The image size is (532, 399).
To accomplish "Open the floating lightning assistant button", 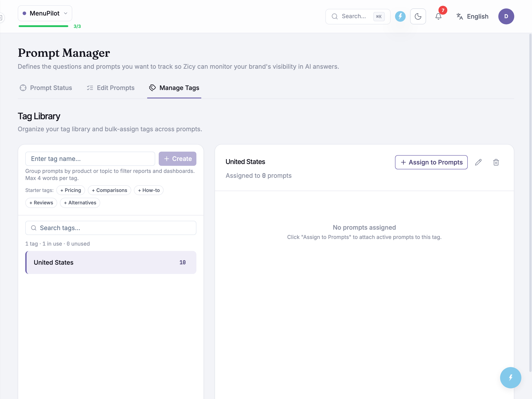I will click(510, 377).
